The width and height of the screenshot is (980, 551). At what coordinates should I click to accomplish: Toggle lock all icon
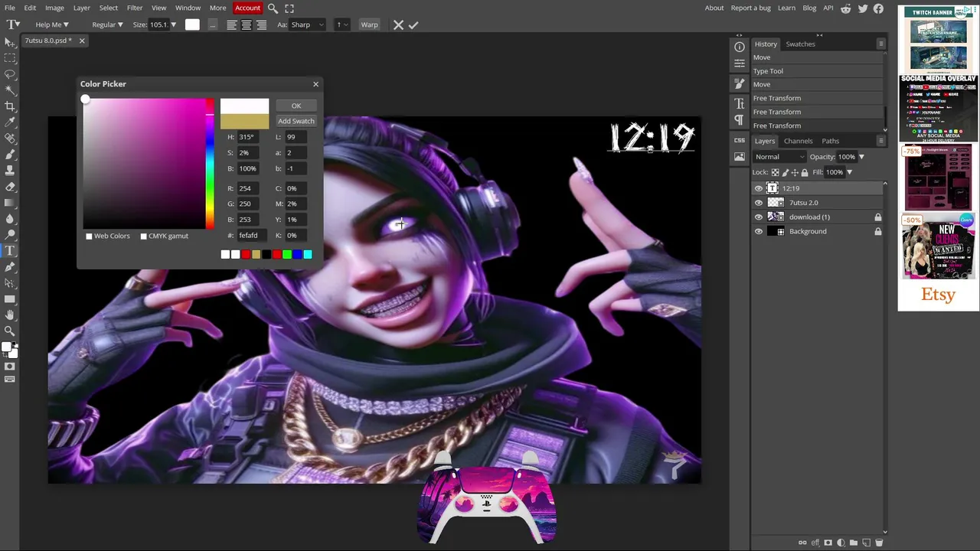[x=804, y=172]
